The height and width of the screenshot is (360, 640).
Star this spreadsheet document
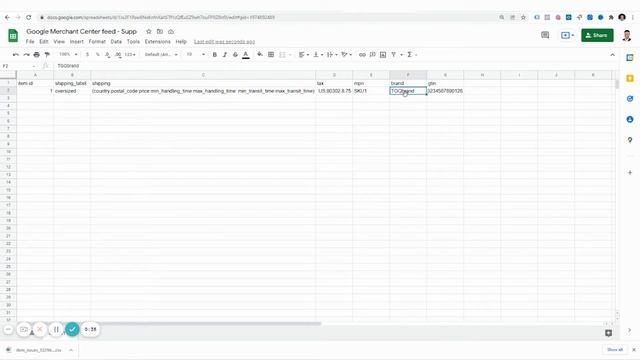pos(149,31)
